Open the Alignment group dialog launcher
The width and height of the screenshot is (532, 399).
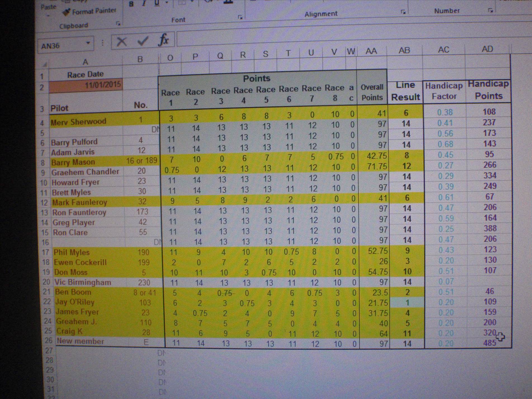403,12
